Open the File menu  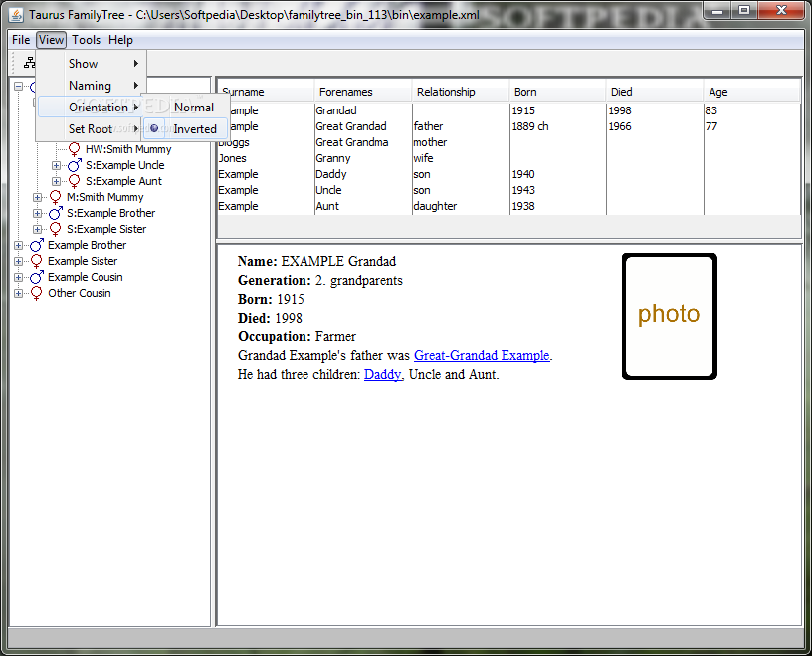point(21,40)
